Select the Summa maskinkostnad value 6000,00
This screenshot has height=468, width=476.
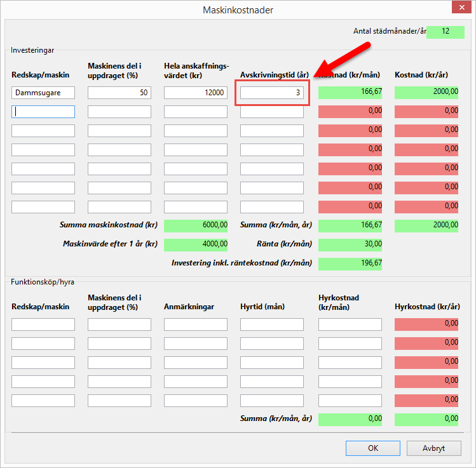click(x=196, y=225)
